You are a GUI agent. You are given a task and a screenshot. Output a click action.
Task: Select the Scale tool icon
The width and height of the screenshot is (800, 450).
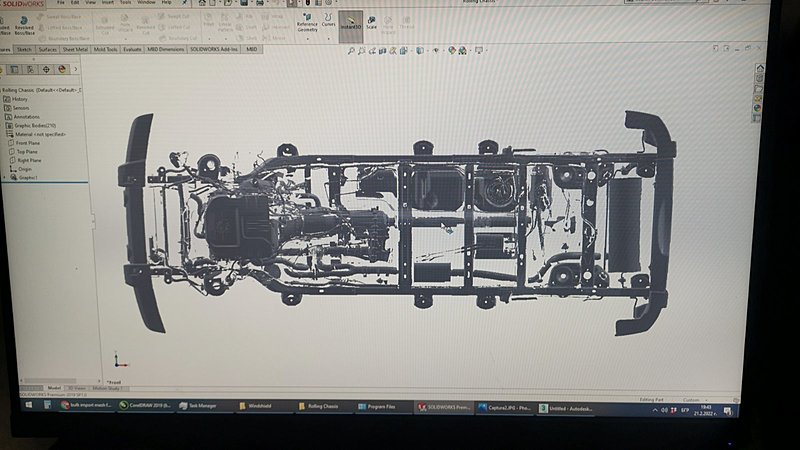coord(372,22)
